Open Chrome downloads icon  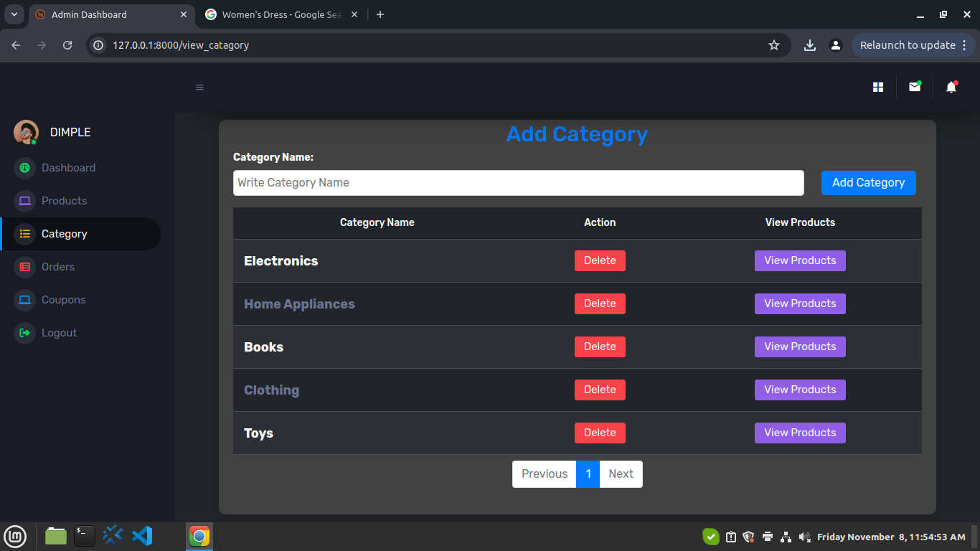coord(810,45)
